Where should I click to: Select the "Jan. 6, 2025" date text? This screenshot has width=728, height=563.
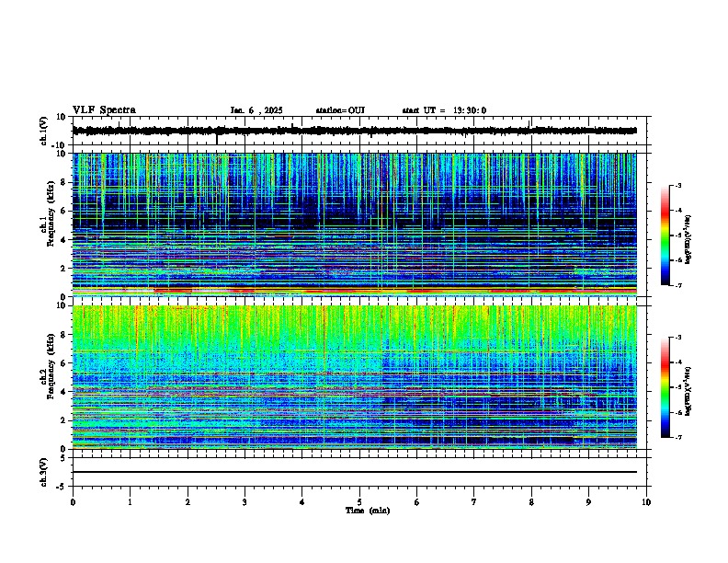(x=256, y=110)
